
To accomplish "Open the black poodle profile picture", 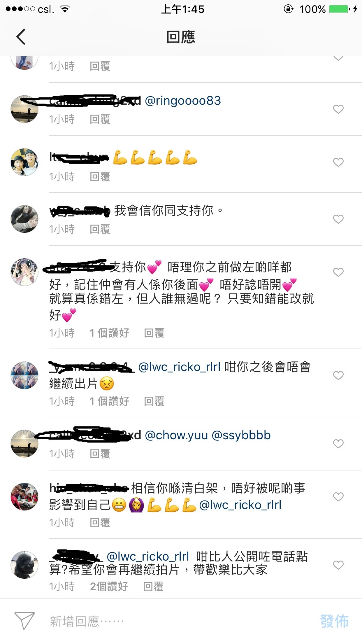I will pyautogui.click(x=24, y=565).
